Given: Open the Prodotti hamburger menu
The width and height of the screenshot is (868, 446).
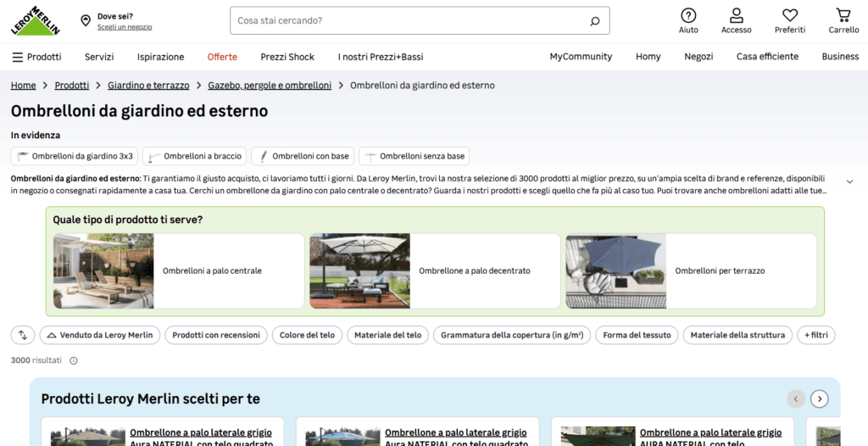Looking at the screenshot, I should [36, 57].
